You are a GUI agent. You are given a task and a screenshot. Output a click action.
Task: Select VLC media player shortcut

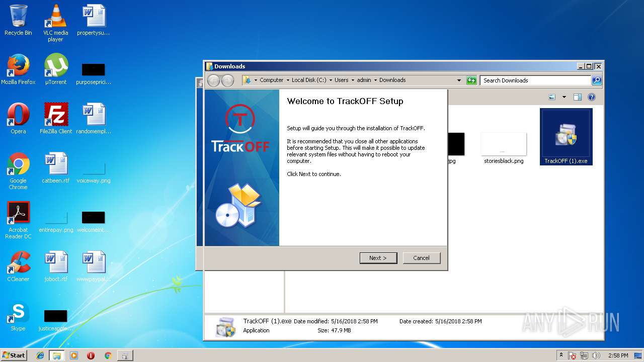click(55, 23)
